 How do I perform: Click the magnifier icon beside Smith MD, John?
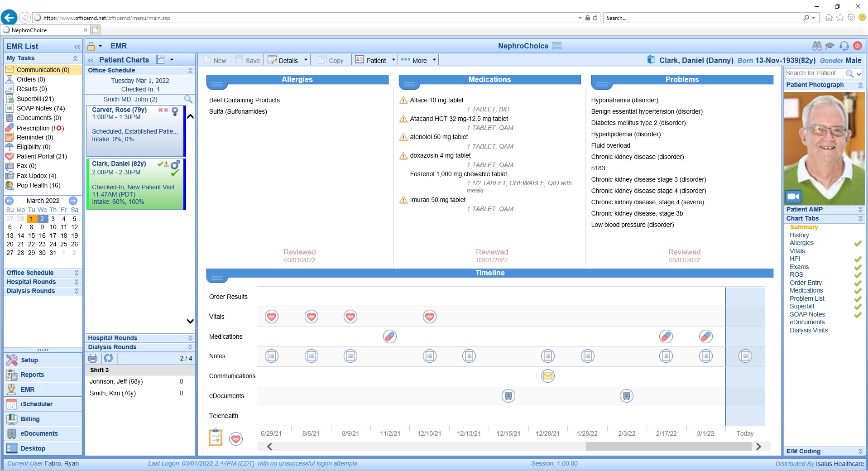point(188,99)
